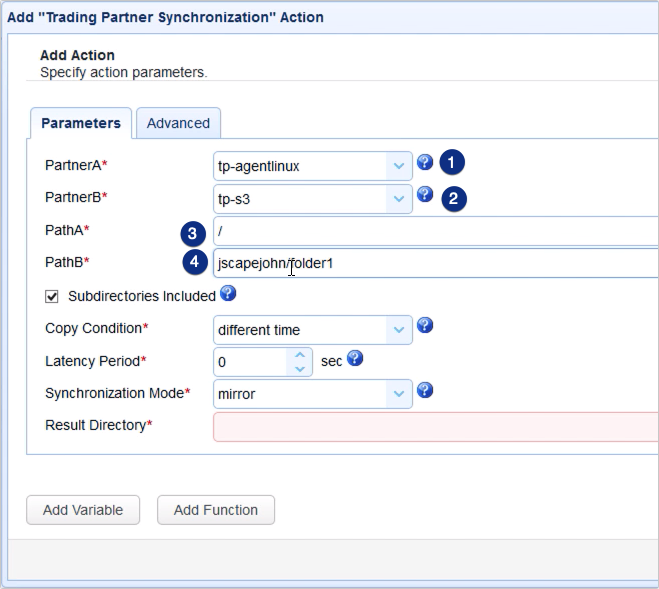
Task: Focus the PathA input field
Action: click(436, 231)
